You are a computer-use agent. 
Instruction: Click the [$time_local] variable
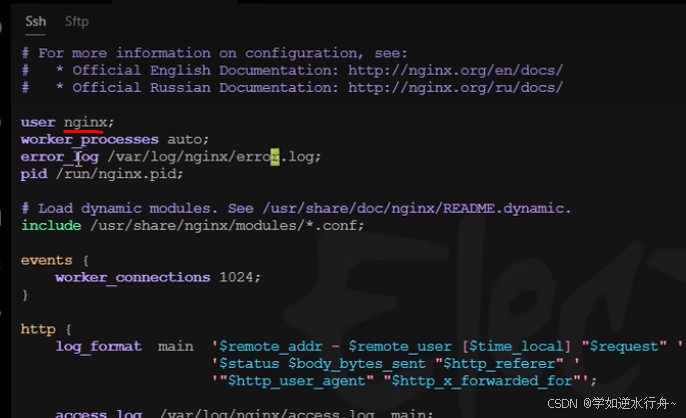point(516,347)
